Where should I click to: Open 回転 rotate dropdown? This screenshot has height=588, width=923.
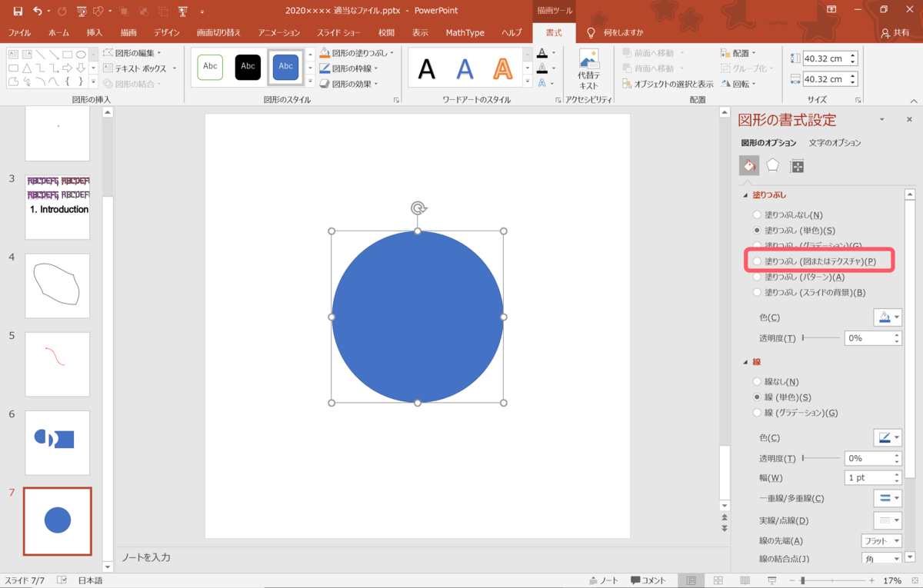click(738, 84)
